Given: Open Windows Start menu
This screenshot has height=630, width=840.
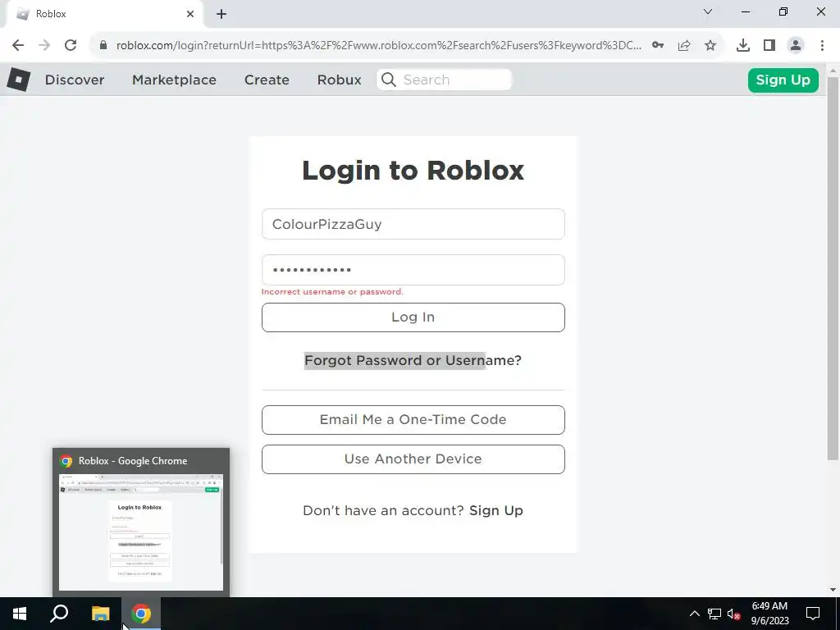Looking at the screenshot, I should point(20,614).
